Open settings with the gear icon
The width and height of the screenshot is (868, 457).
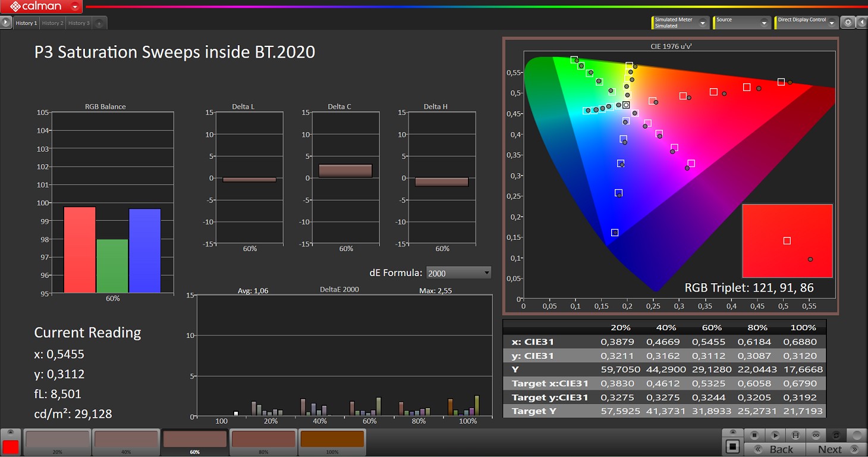click(848, 23)
